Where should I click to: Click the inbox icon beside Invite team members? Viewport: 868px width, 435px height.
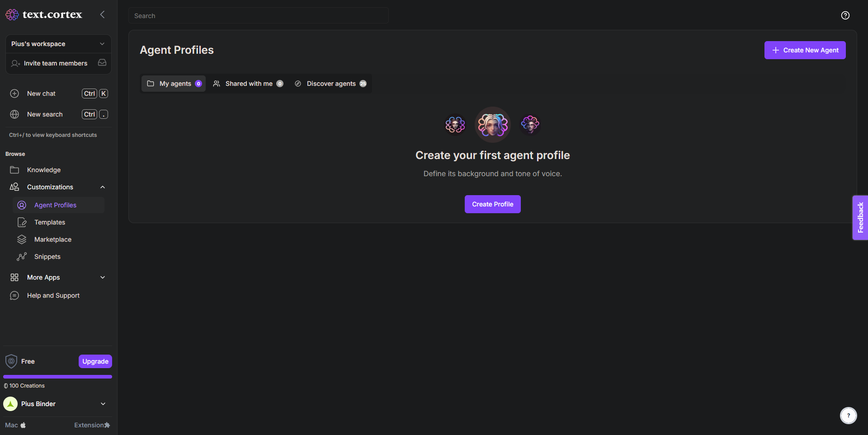pyautogui.click(x=102, y=63)
